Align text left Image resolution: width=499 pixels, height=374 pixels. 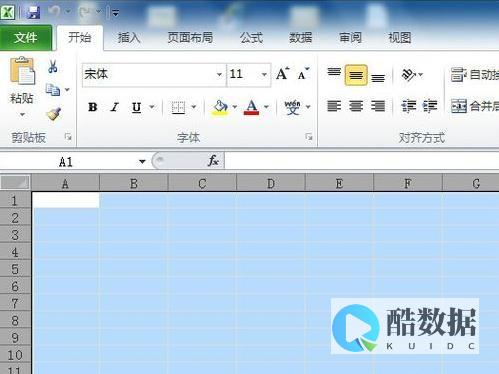click(x=334, y=107)
